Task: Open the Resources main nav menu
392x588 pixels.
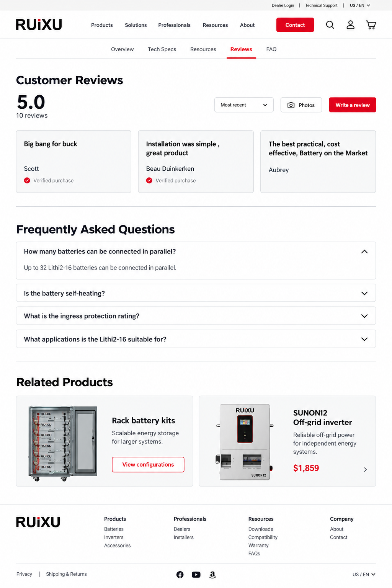Action: click(x=215, y=25)
